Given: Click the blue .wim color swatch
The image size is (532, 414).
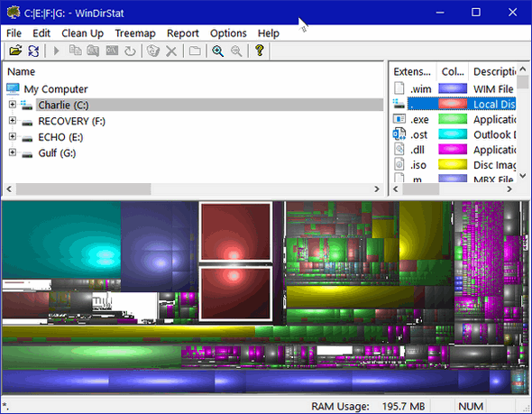Looking at the screenshot, I should (453, 88).
